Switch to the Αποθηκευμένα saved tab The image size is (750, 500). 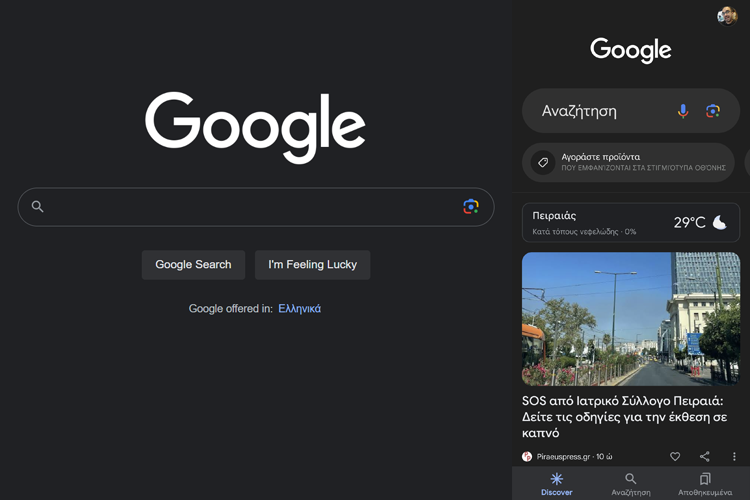pos(705,484)
